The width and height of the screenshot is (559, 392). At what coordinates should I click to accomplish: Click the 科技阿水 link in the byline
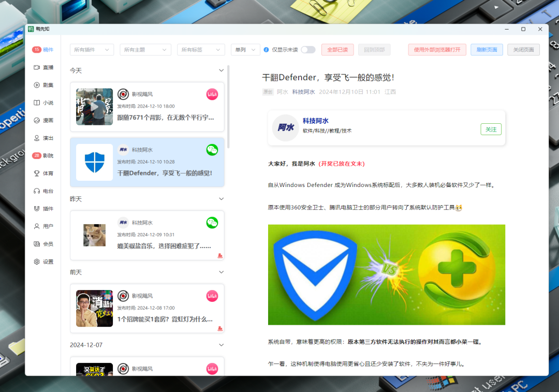(x=303, y=92)
